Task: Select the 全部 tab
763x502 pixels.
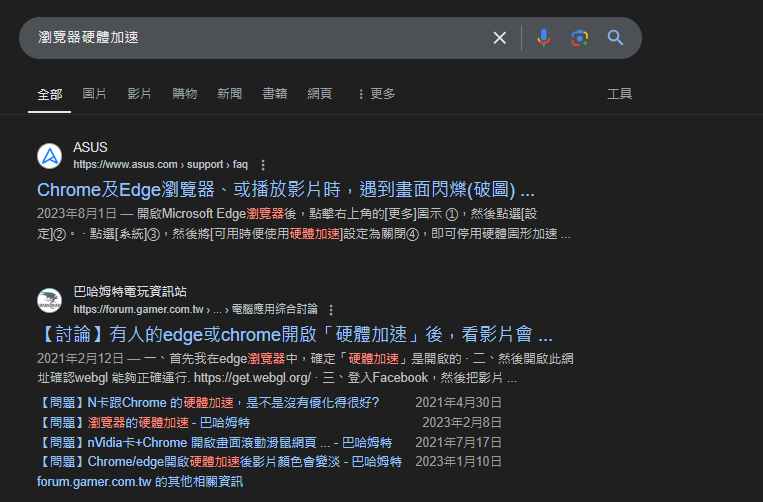Action: click(x=50, y=94)
